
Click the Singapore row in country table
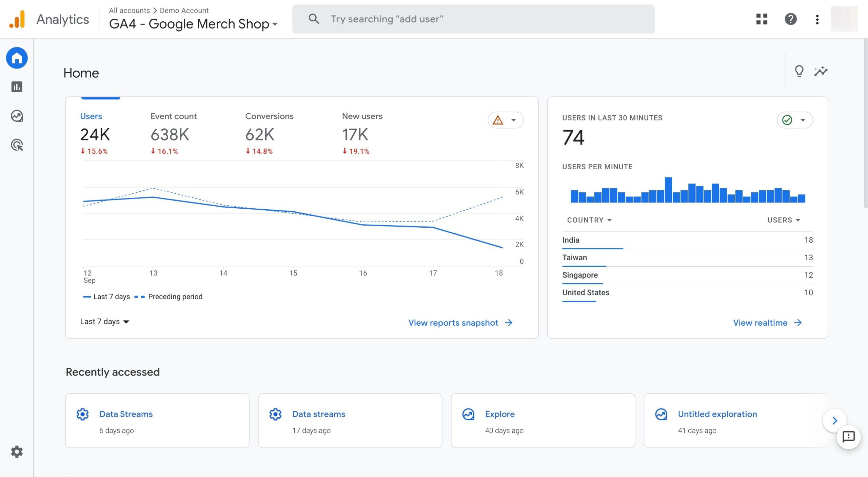click(688, 275)
